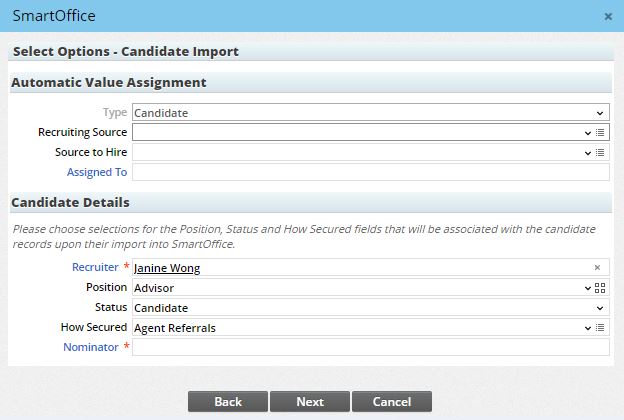
Task: Open the Assigned To link label
Action: (x=97, y=172)
